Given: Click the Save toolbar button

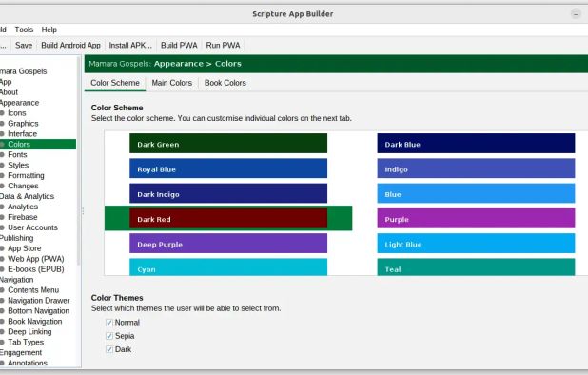Looking at the screenshot, I should tap(24, 46).
